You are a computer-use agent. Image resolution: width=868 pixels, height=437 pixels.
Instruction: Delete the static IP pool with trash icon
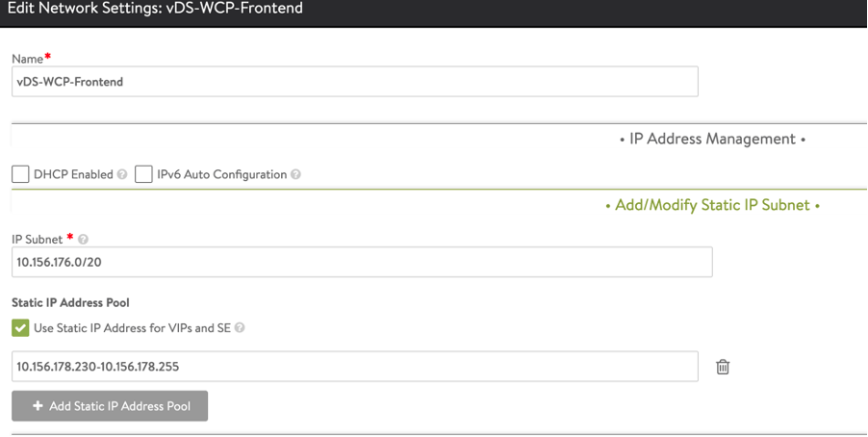[723, 367]
